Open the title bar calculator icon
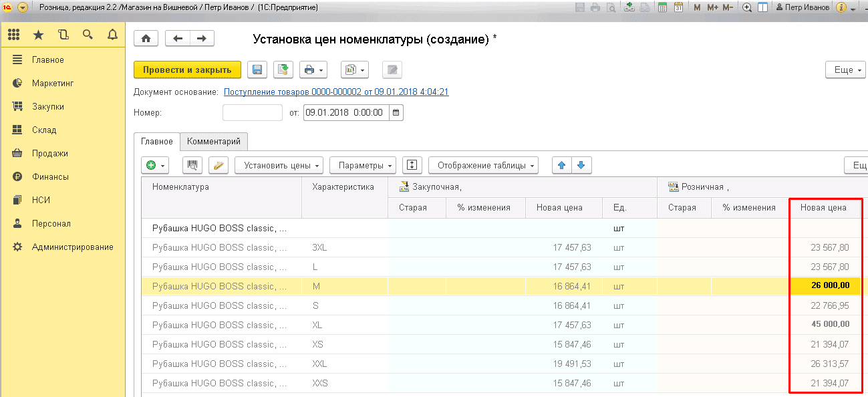The image size is (868, 397). [662, 7]
